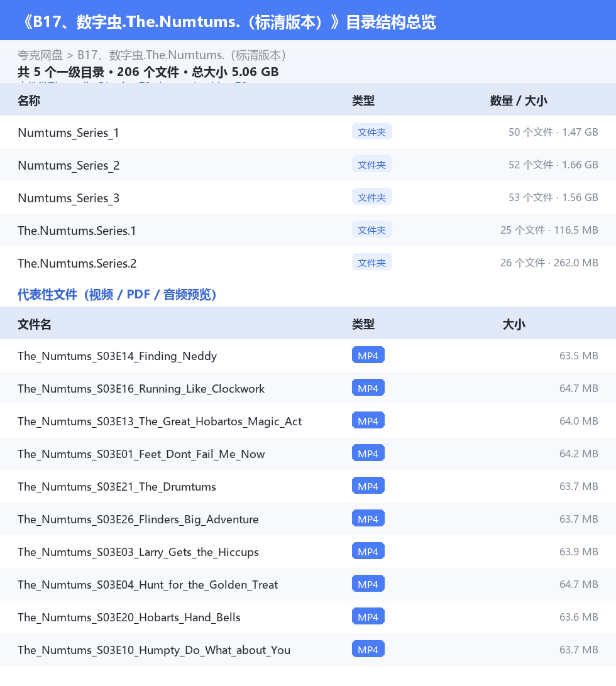Select the 26 个文件 · 262.0 MB value
Viewport: 616px width, 686px height.
(x=549, y=263)
